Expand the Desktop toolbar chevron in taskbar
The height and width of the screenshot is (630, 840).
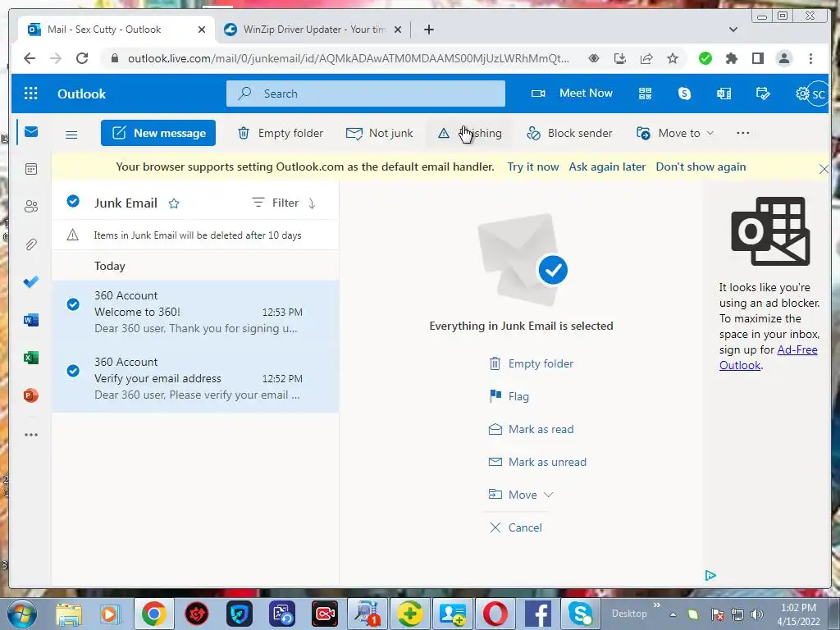(657, 605)
